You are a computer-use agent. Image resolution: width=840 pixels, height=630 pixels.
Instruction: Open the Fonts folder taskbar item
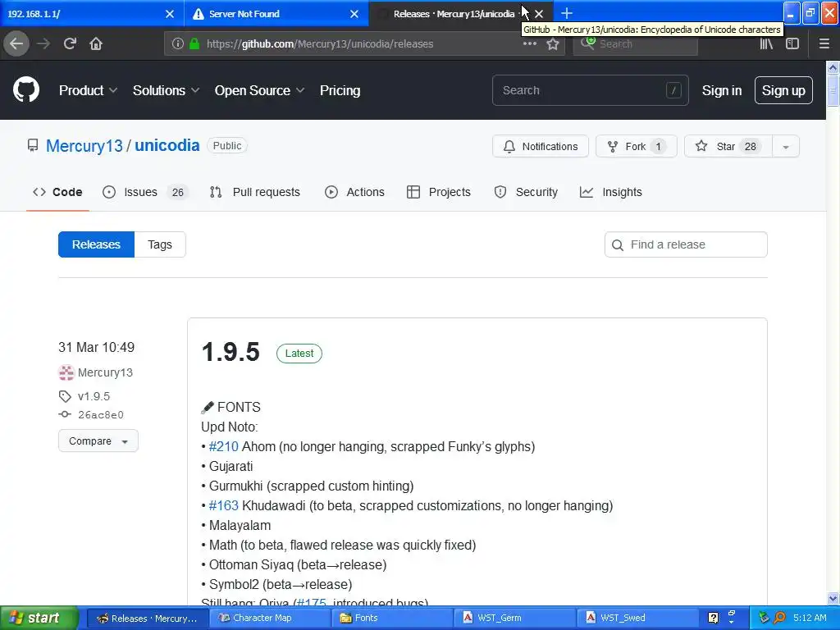click(x=392, y=618)
